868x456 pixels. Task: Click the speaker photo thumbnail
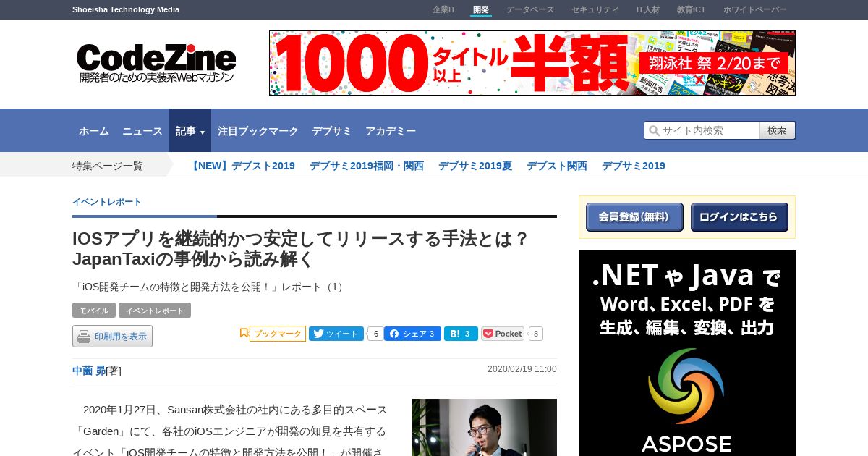(485, 427)
